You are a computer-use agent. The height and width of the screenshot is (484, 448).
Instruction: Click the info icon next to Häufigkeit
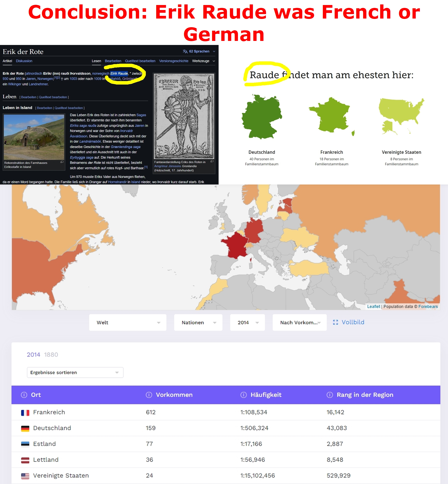click(x=243, y=395)
